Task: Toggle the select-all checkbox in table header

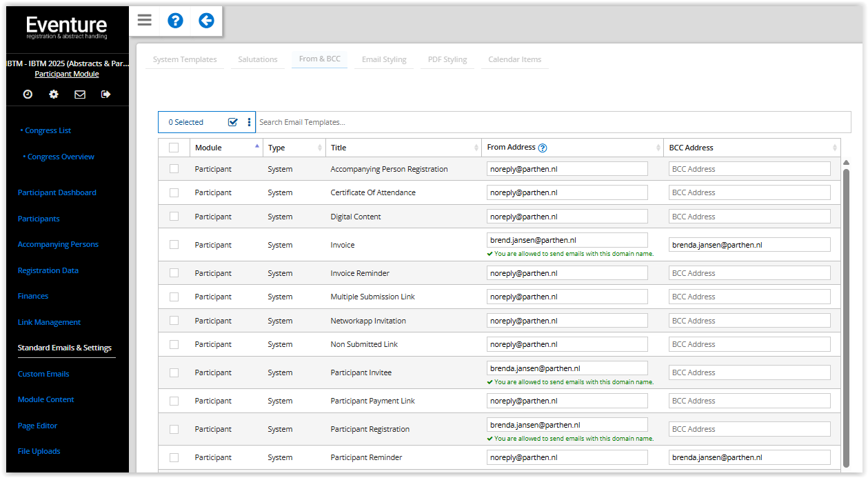Action: click(174, 148)
